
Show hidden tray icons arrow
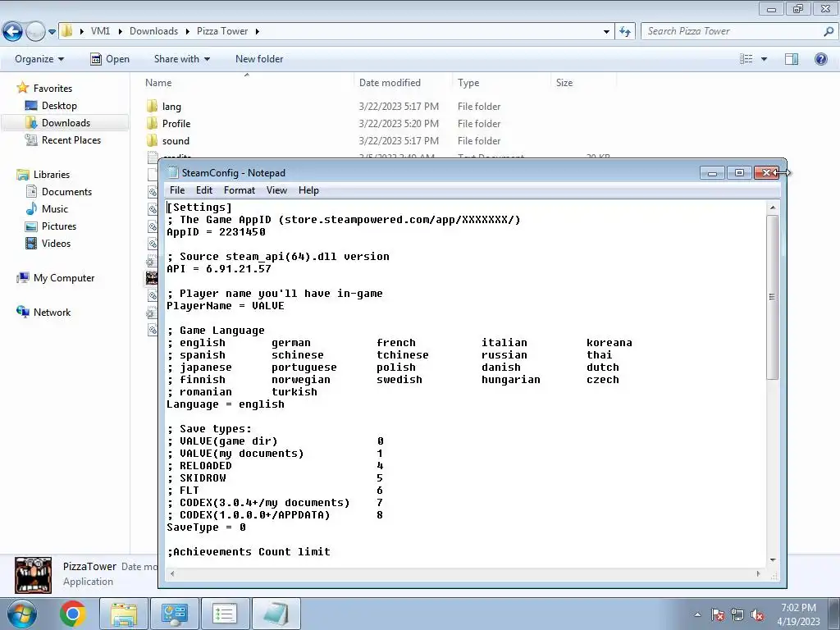tap(698, 614)
